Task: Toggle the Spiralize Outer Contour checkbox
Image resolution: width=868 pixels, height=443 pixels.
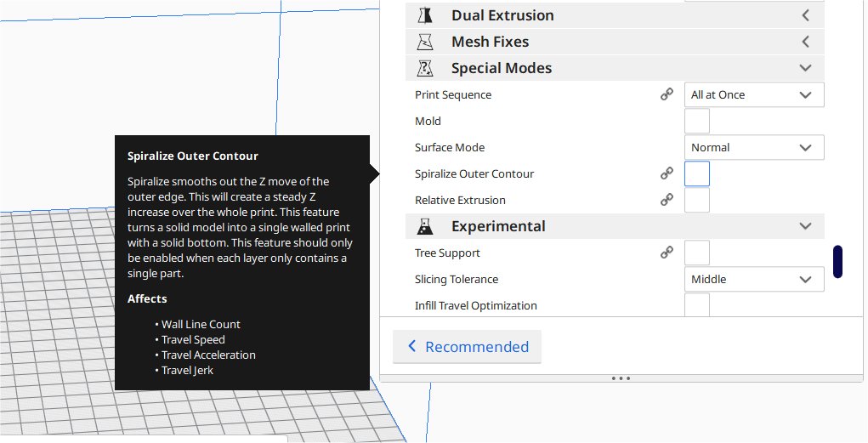Action: coord(697,173)
